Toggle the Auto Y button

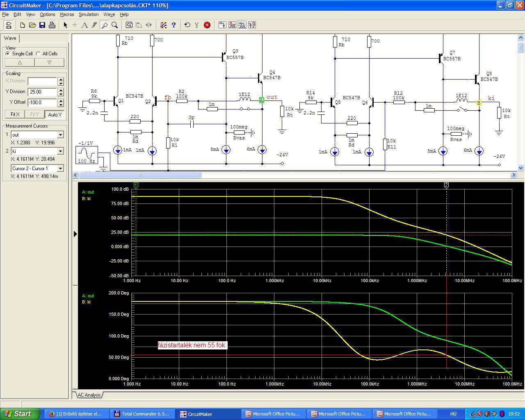click(55, 114)
